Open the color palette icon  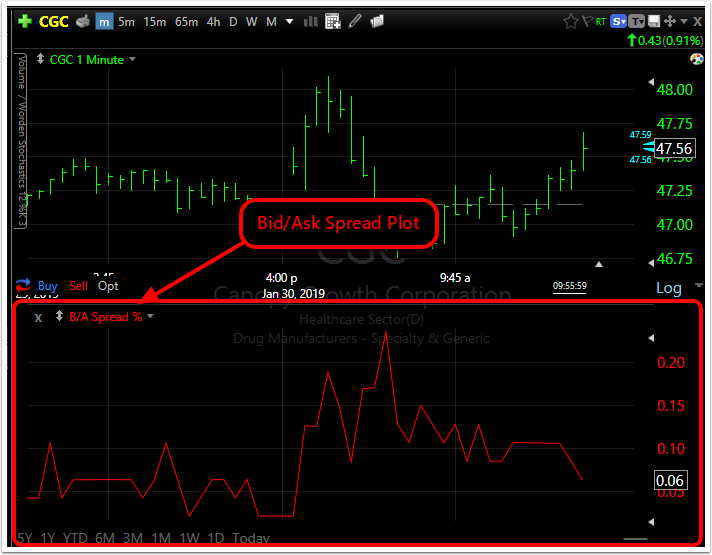point(697,59)
